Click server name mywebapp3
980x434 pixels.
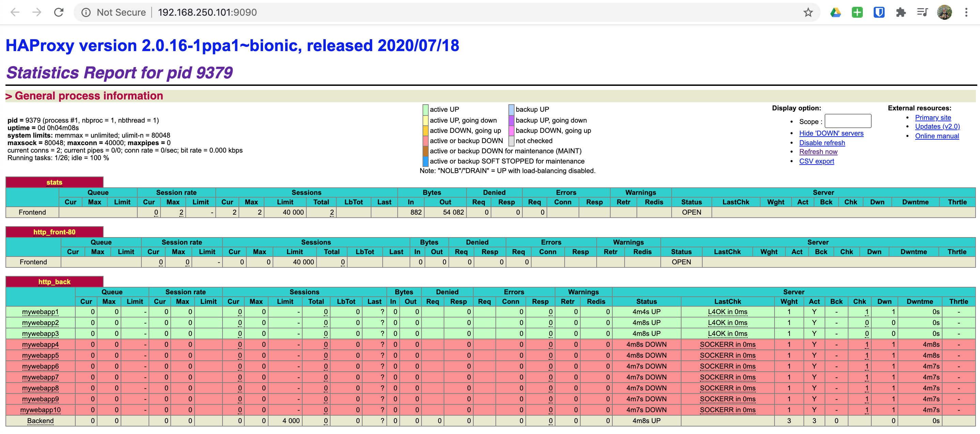[x=40, y=334]
